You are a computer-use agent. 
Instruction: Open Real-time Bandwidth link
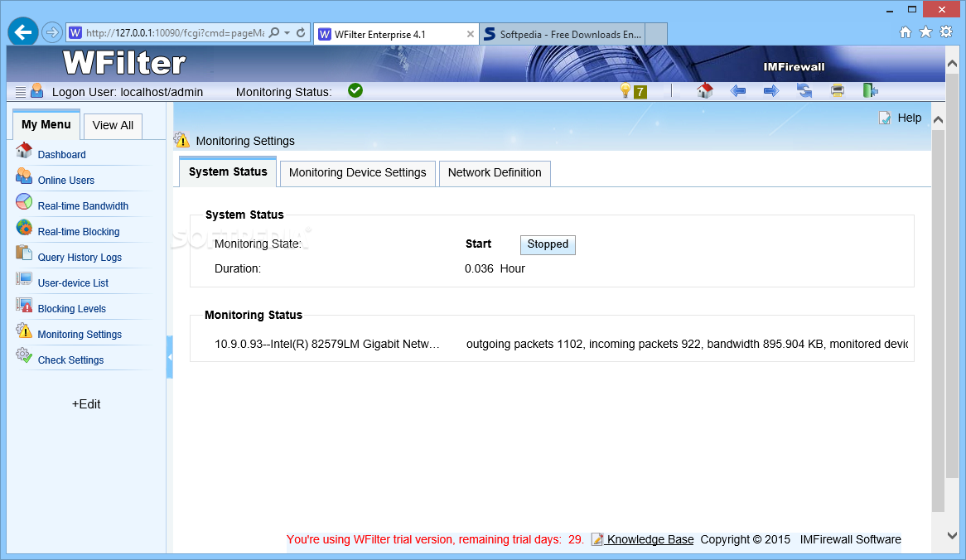pyautogui.click(x=83, y=206)
